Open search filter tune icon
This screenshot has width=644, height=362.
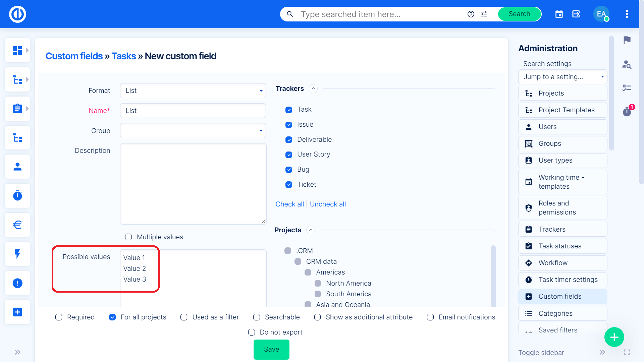(484, 14)
